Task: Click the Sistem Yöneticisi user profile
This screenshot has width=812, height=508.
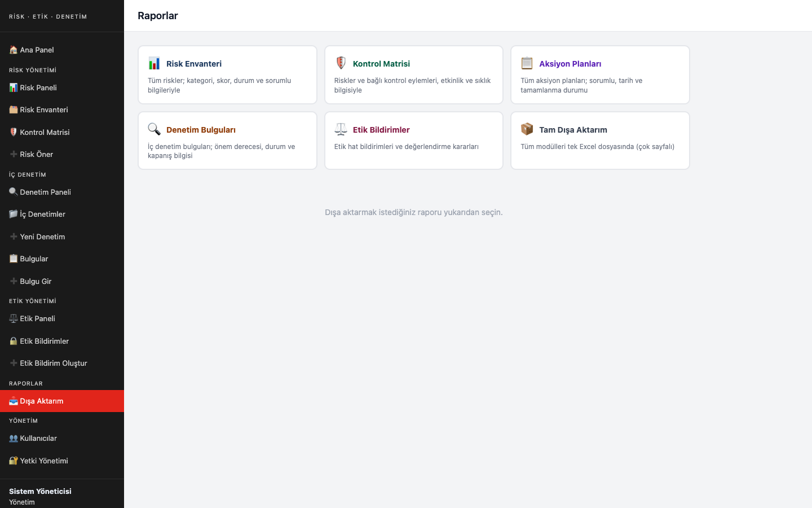Action: (x=40, y=491)
